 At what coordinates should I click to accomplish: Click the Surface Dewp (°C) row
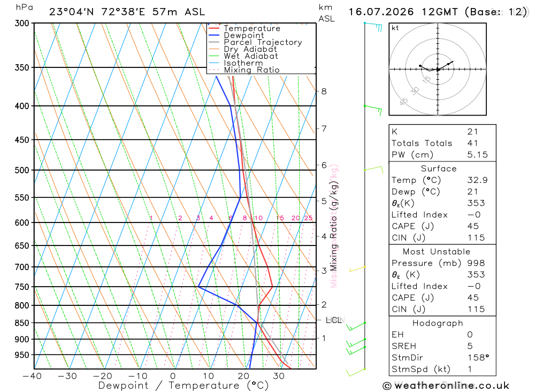coord(442,192)
